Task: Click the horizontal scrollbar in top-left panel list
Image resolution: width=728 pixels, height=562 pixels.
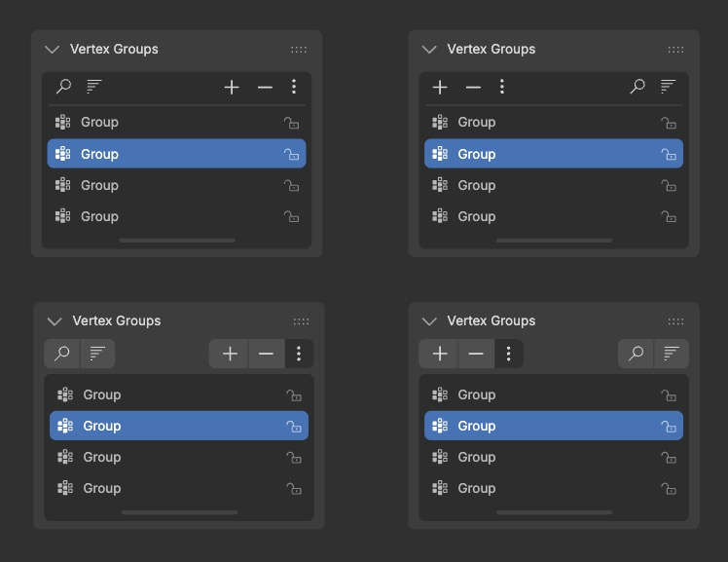Action: (177, 241)
